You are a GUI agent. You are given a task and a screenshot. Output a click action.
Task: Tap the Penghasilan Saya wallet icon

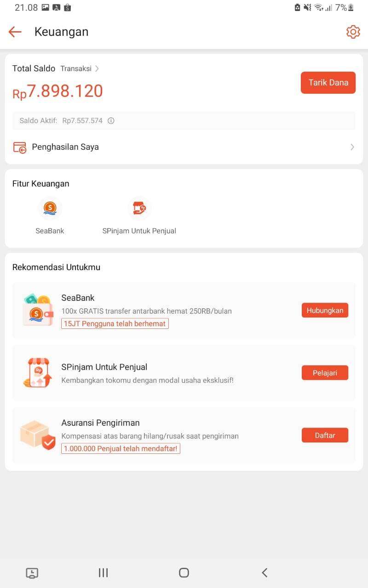pyautogui.click(x=20, y=147)
